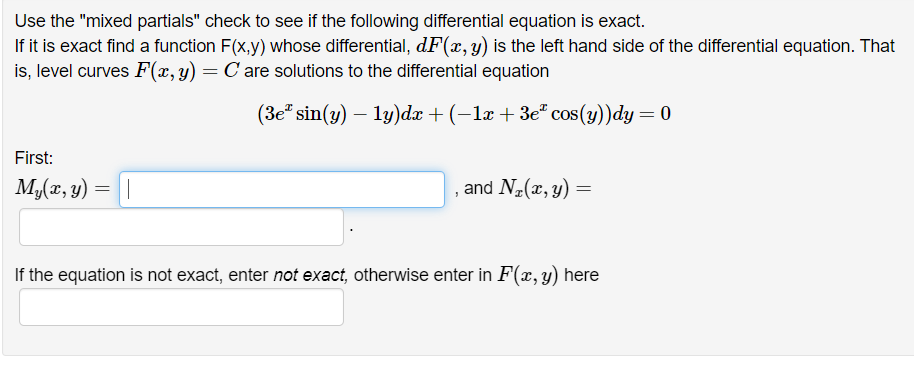Click the 'and N_x(x,y) =' label

coord(528,188)
